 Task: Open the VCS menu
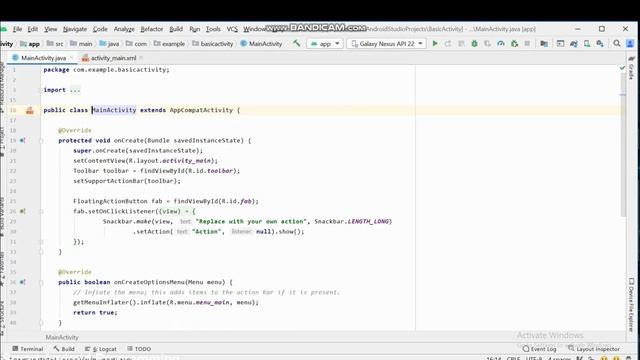(232, 29)
